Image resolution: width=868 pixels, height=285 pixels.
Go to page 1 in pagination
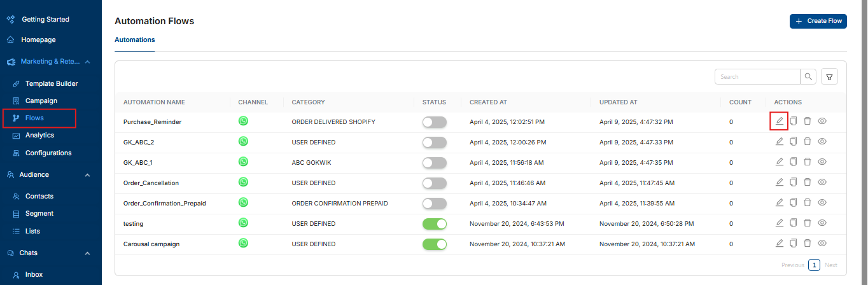coord(814,265)
